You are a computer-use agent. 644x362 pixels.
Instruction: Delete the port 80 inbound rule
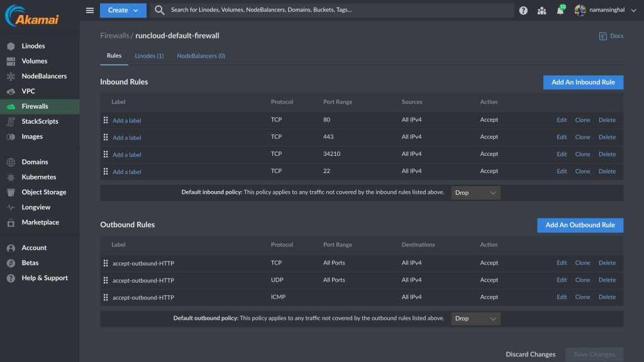pos(607,120)
